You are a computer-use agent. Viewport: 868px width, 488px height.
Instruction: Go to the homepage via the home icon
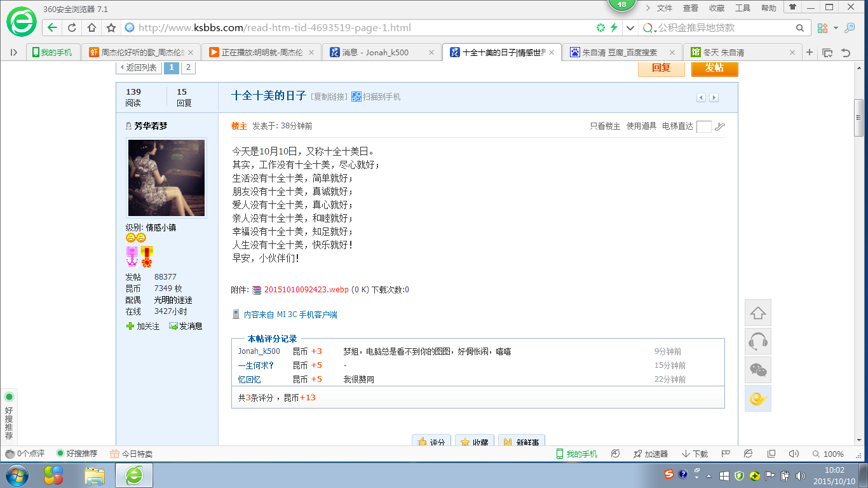92,28
